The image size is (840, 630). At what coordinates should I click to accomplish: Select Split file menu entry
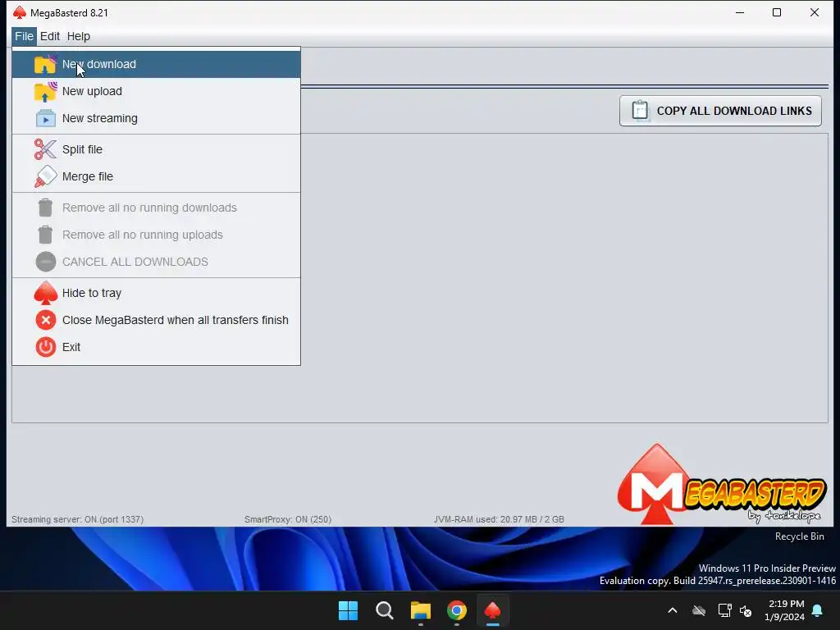coord(157,149)
